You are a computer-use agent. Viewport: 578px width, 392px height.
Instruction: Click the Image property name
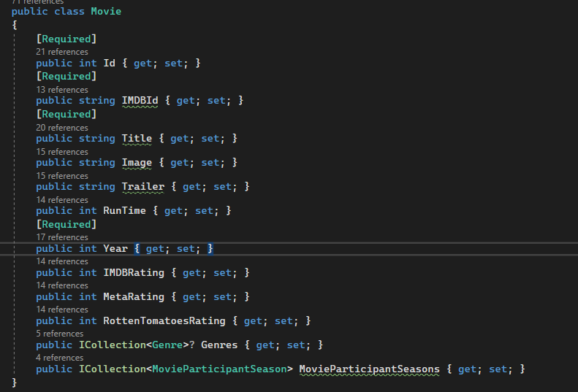point(137,163)
